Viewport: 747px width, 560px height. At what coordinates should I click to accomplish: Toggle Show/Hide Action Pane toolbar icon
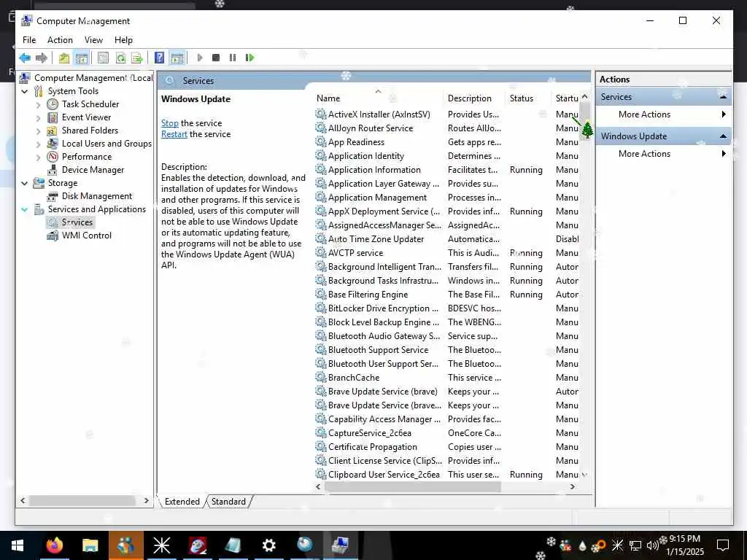tap(177, 58)
